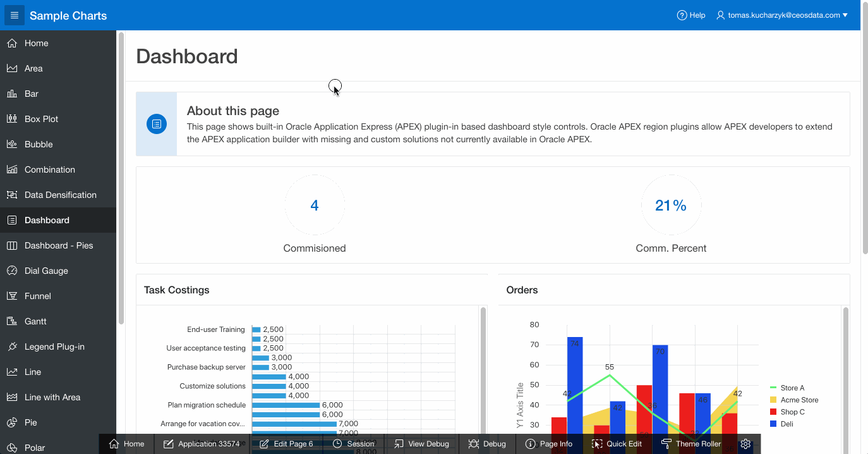Click the Funnel chart icon in sidebar
This screenshot has height=454, width=868.
click(x=11, y=296)
